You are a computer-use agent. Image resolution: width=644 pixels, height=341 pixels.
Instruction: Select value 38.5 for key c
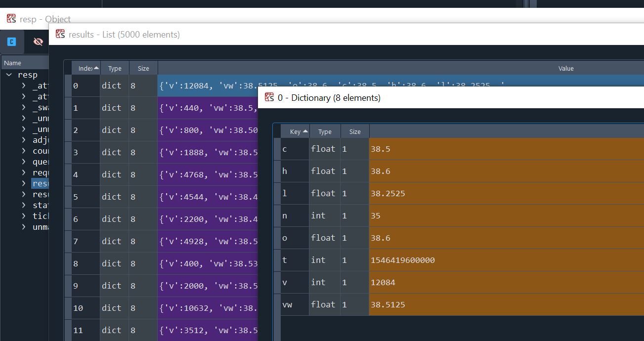pyautogui.click(x=507, y=149)
